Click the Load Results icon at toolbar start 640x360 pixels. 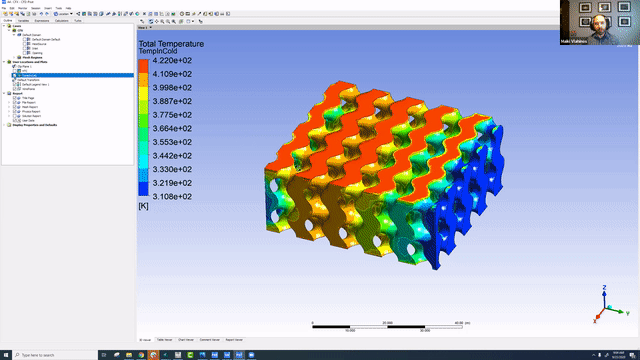5,14
